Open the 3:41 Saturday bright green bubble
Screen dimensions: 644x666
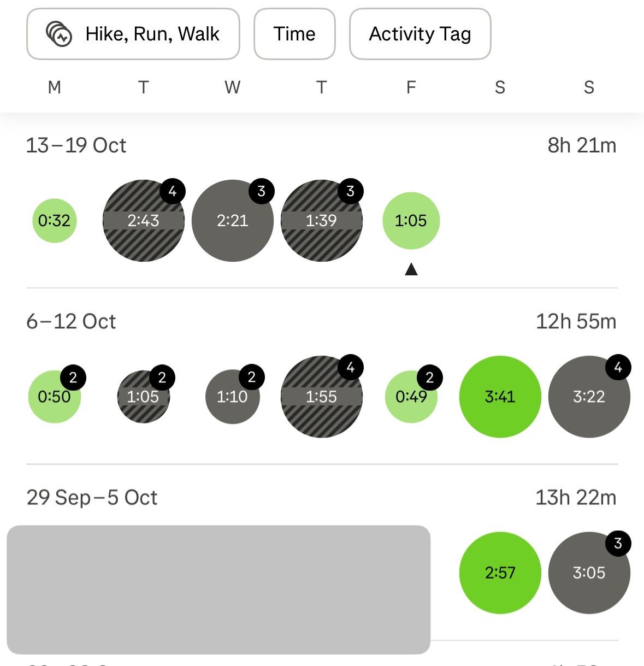coord(500,397)
